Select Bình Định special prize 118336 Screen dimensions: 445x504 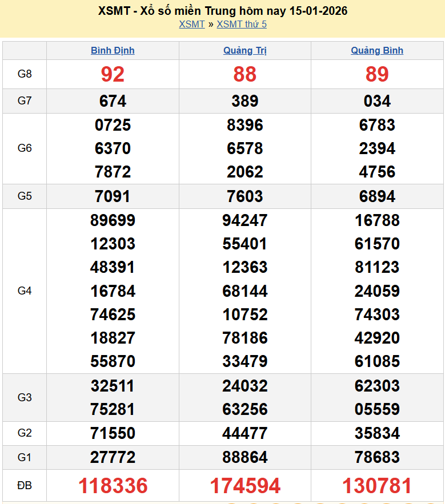pos(113,486)
